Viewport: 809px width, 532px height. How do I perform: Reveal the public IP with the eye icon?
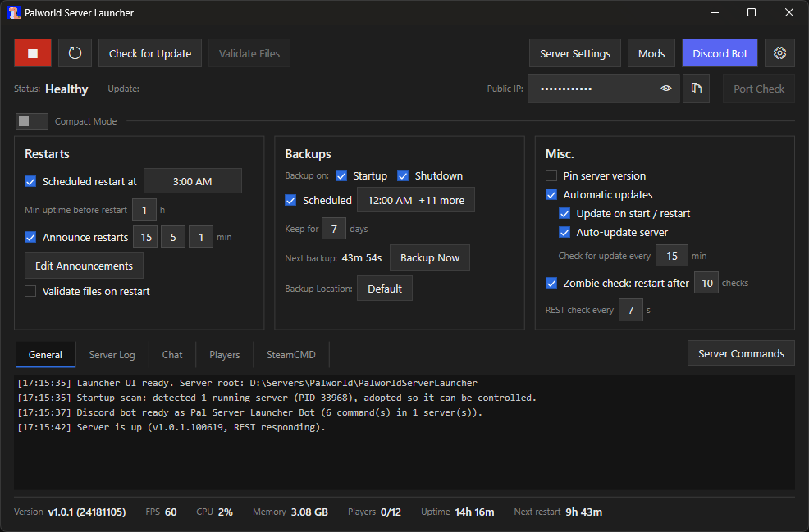666,89
